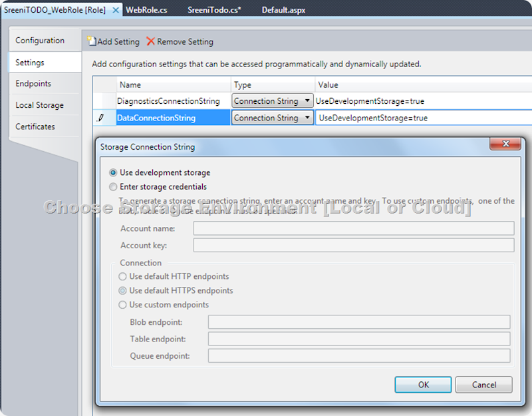Screen dimensions: 532x416
Task: Click the Account name field
Action: 354,228
